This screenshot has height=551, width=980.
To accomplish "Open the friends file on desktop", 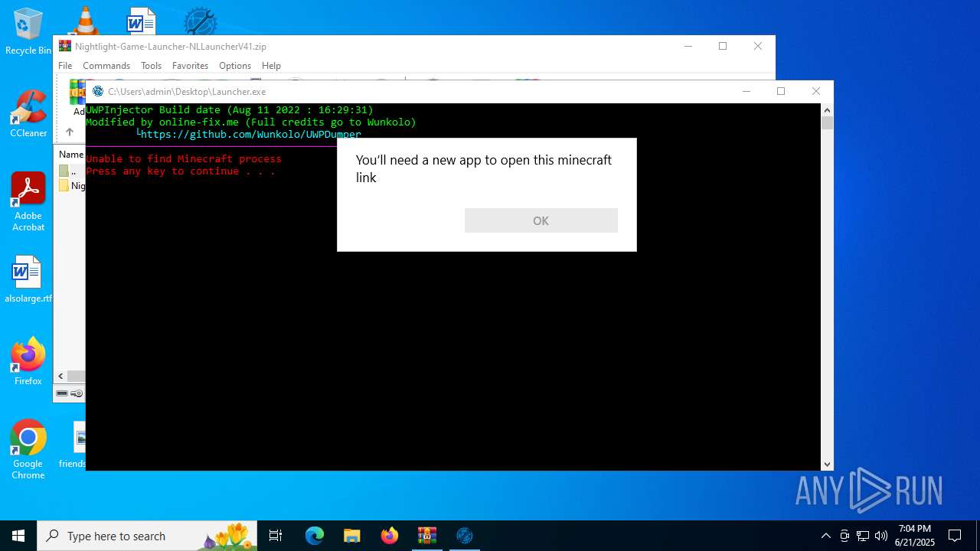I will (x=73, y=445).
